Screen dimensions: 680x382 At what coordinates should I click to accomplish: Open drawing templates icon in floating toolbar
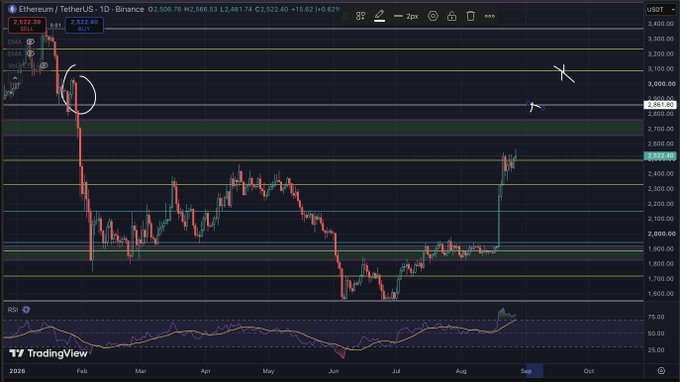[x=360, y=16]
